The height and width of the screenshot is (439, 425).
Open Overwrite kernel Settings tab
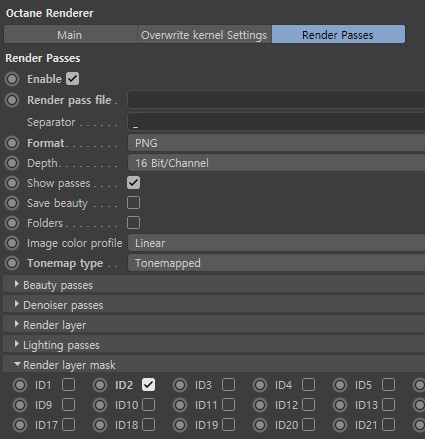pyautogui.click(x=204, y=35)
